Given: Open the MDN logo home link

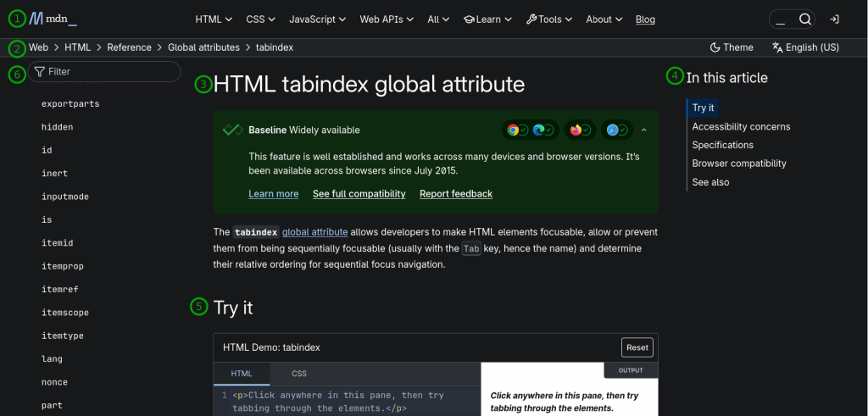Looking at the screenshot, I should pos(53,19).
